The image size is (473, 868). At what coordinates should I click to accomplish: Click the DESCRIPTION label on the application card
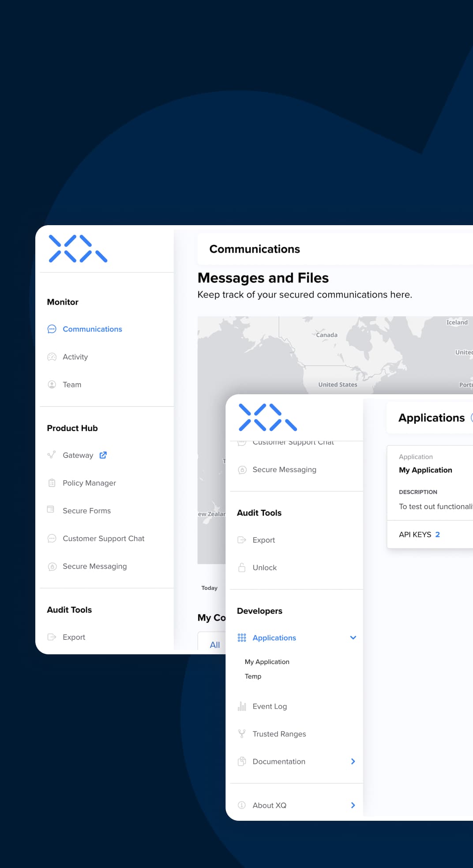(x=418, y=492)
